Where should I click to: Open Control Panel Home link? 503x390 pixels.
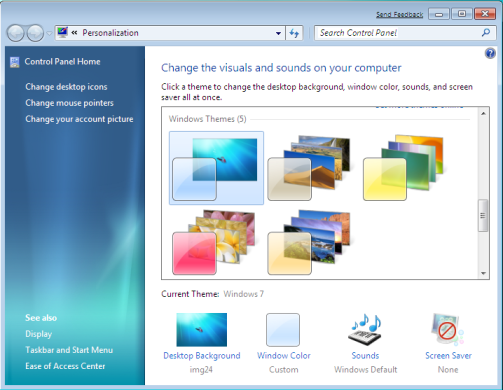point(62,62)
